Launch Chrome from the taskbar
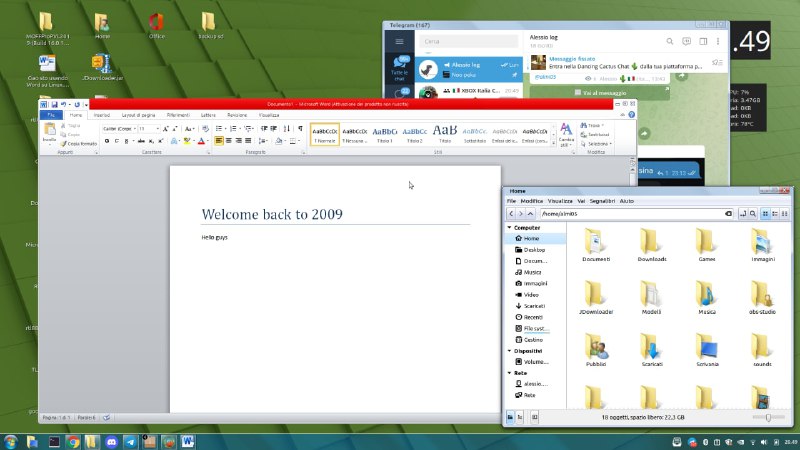The height and width of the screenshot is (450, 800). (x=74, y=441)
